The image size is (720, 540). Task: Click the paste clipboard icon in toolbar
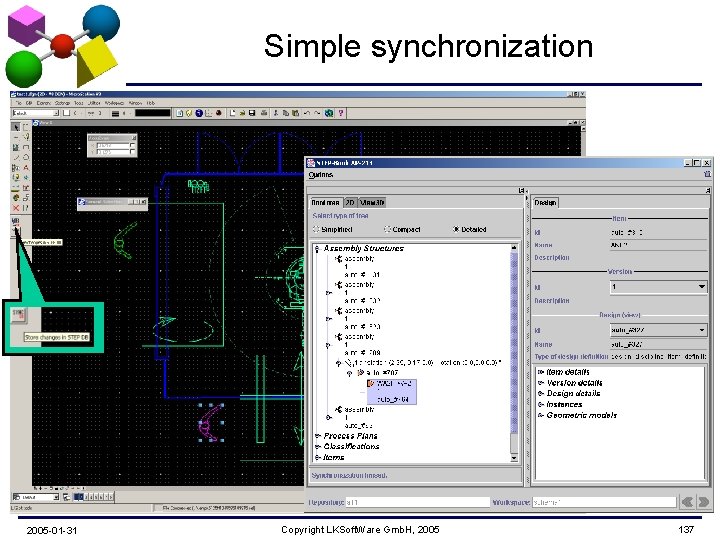[295, 113]
